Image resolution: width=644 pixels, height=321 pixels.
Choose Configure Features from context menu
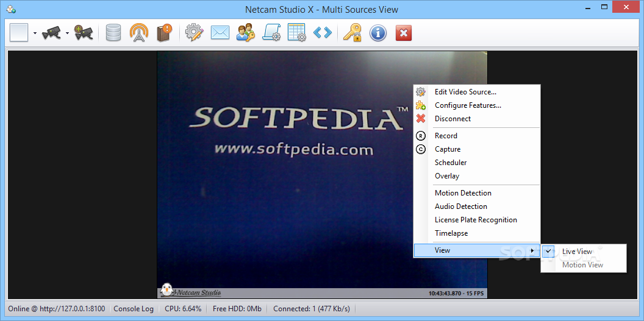[477, 105]
